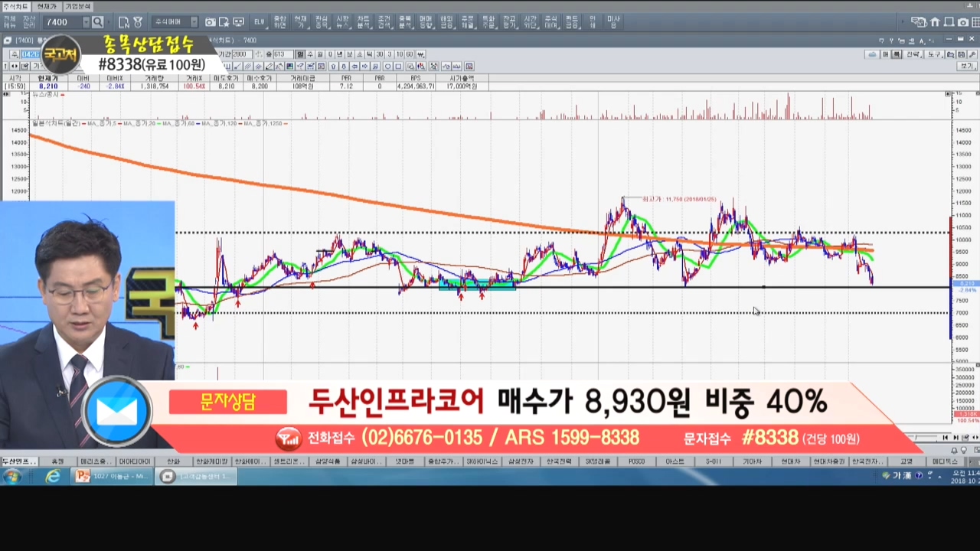Switch to the 기업분석 tab
Image resolution: width=980 pixels, height=551 pixels.
pyautogui.click(x=77, y=6)
